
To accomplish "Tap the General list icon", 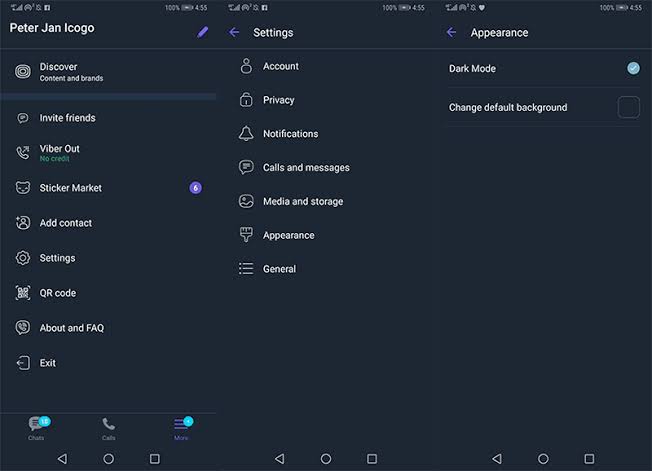I will [x=246, y=269].
